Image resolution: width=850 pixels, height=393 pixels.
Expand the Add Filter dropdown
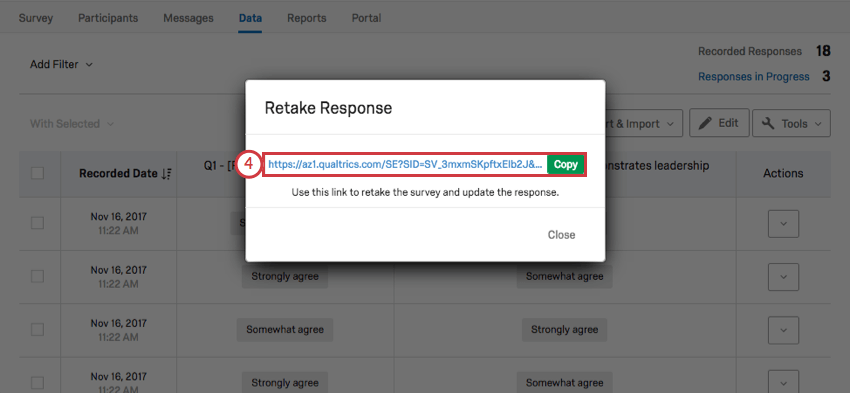(x=61, y=65)
